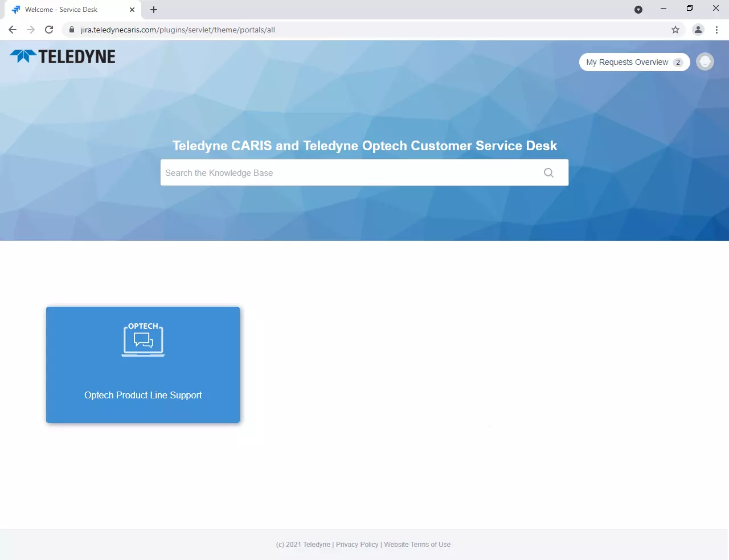The height and width of the screenshot is (560, 729).
Task: Open Chrome tab search dropdown
Action: (638, 10)
